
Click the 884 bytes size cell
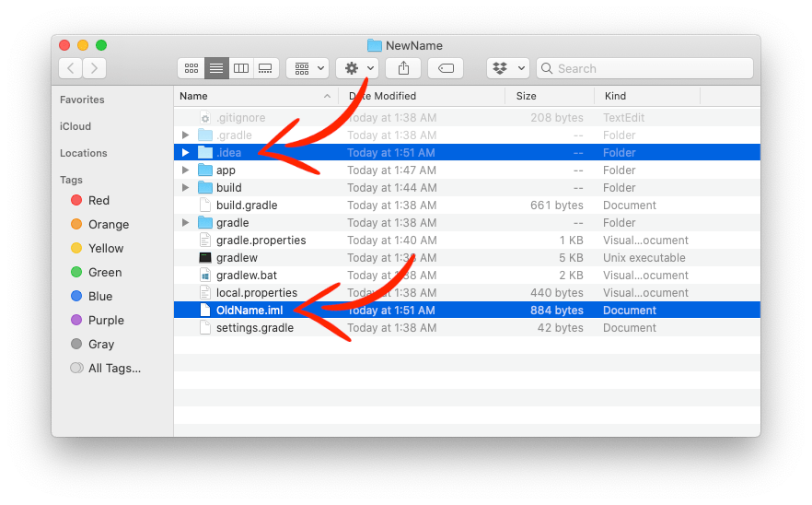tap(557, 310)
